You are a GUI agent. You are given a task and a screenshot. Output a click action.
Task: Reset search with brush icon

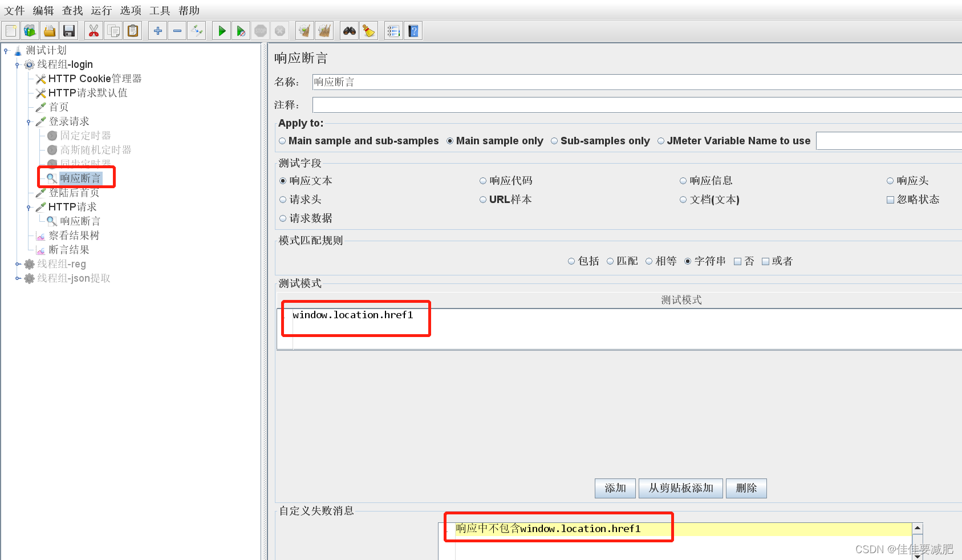pyautogui.click(x=369, y=31)
